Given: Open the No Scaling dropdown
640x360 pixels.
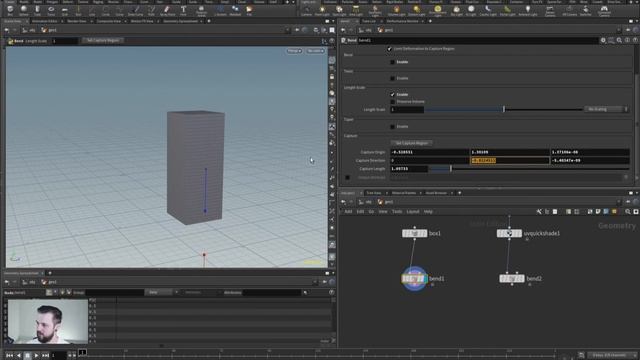Looking at the screenshot, I should (x=606, y=109).
